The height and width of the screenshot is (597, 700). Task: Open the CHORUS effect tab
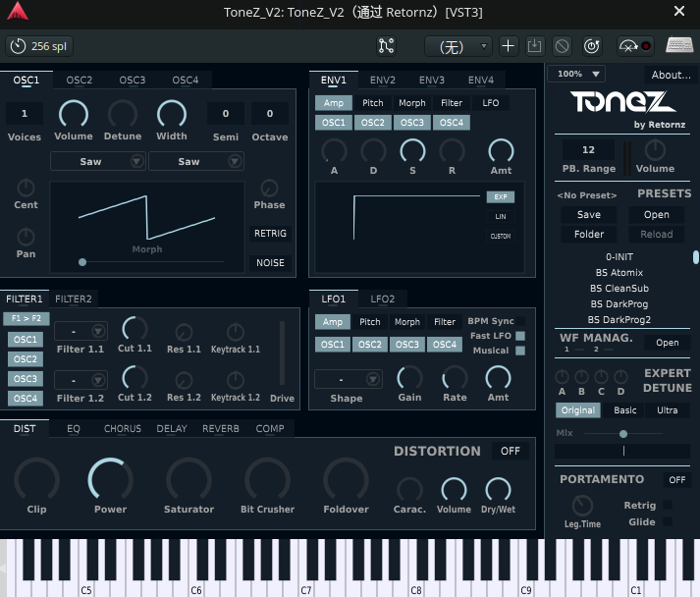point(123,429)
